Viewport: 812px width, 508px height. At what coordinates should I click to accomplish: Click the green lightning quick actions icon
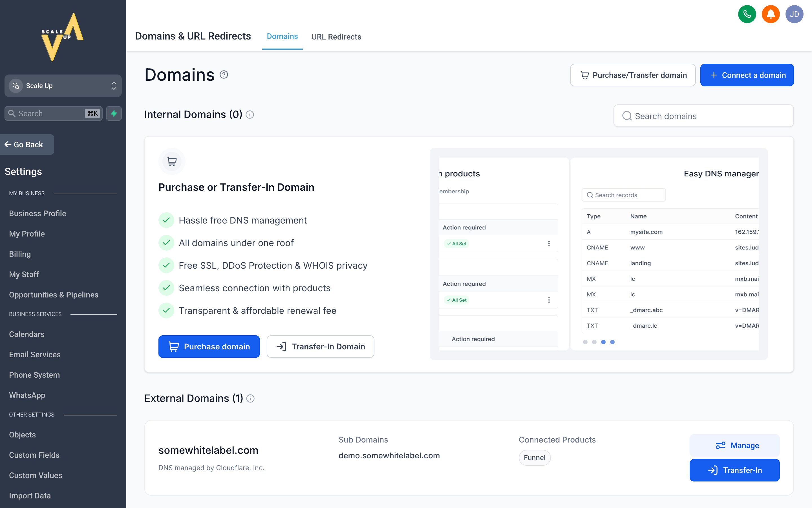click(114, 113)
